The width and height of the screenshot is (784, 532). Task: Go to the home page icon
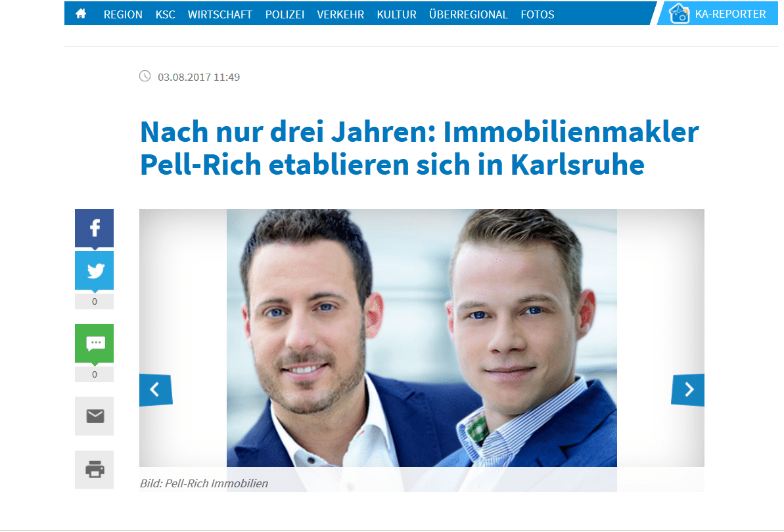[81, 14]
